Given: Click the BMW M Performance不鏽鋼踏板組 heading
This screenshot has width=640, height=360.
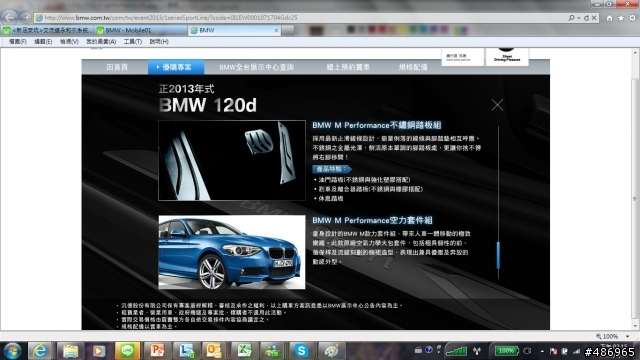Looking at the screenshot, I should coord(377,125).
